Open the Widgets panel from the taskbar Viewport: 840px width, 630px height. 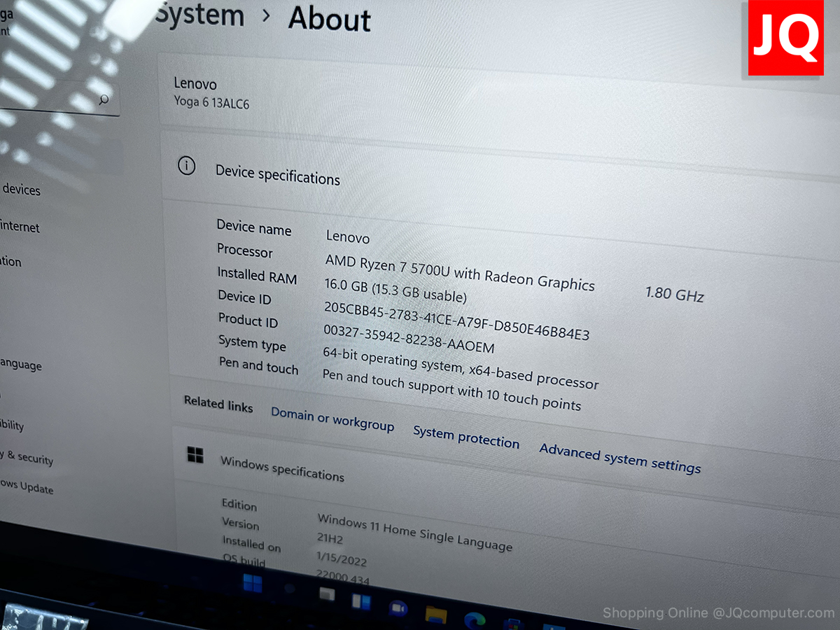click(361, 601)
